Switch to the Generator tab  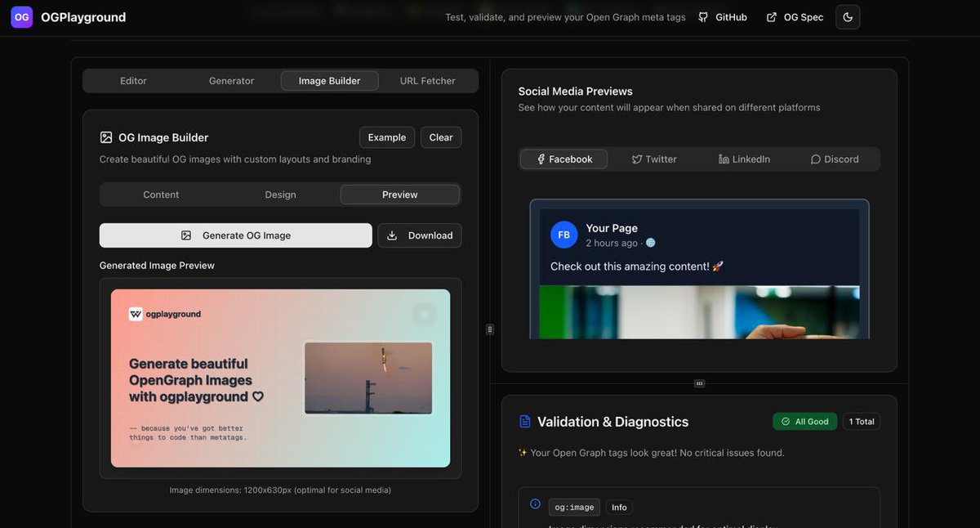pyautogui.click(x=231, y=81)
